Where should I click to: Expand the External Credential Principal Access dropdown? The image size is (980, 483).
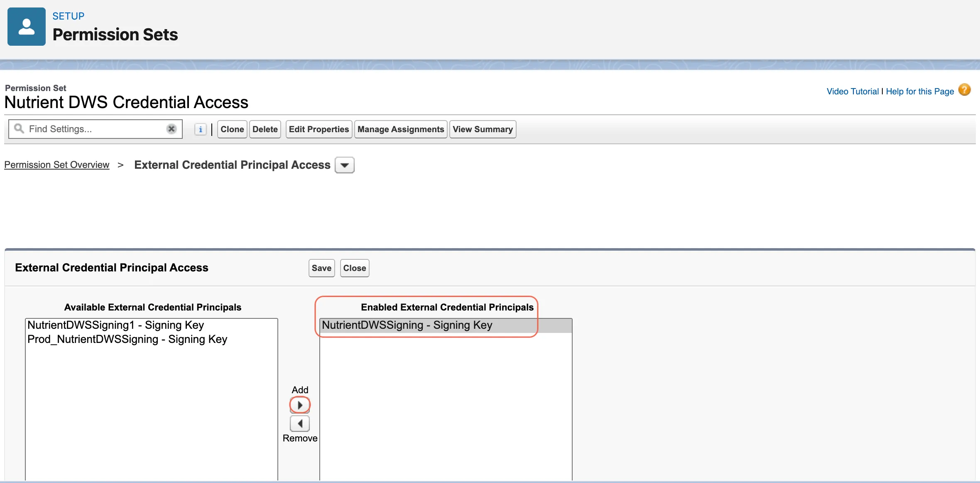click(x=345, y=165)
